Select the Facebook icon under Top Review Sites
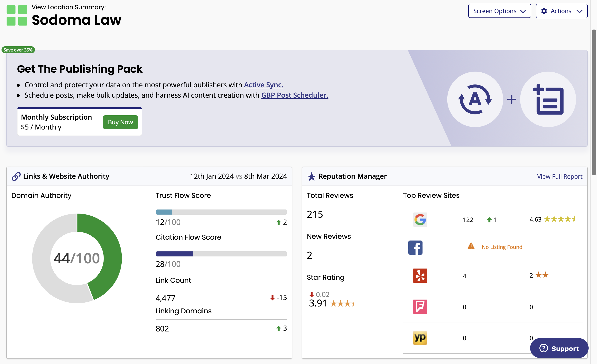The image size is (597, 364). coord(415,247)
